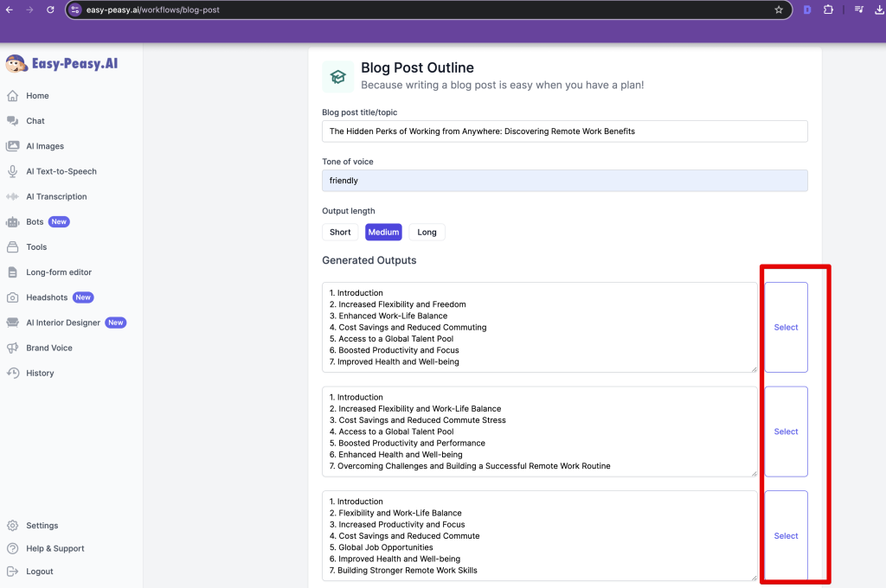
Task: Click the Blog post title input field
Action: coord(564,131)
